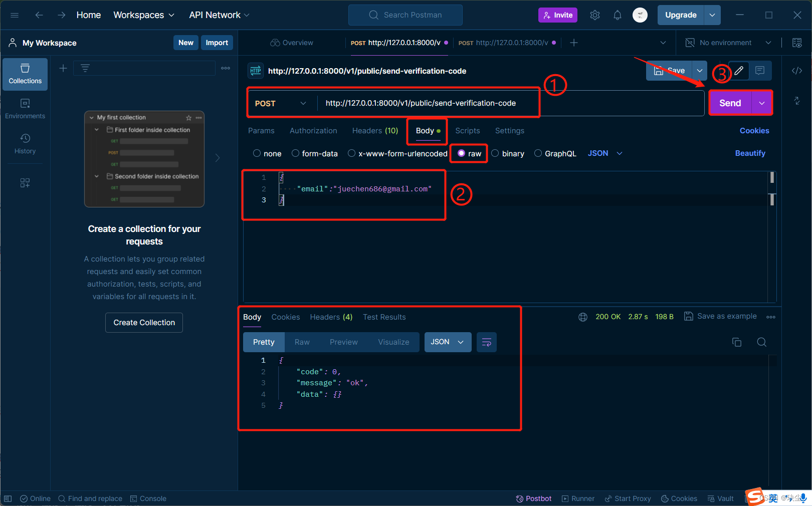Open the API Network dropdown

click(x=219, y=15)
